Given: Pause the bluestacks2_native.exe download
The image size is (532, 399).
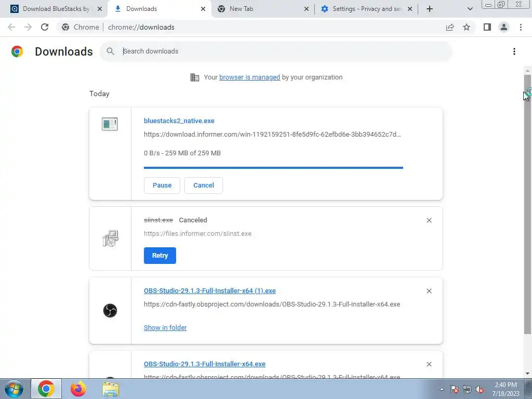Looking at the screenshot, I should (162, 185).
